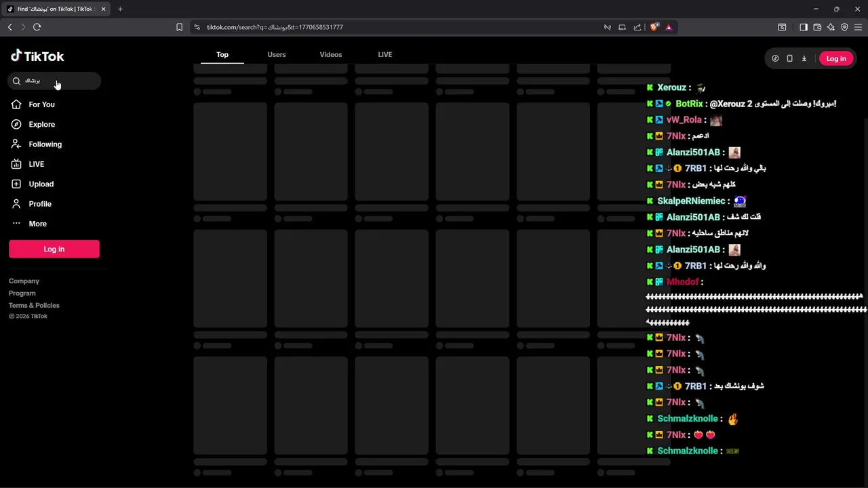The image size is (868, 488).
Task: Open the Brave Wallet icon
Action: (817, 27)
